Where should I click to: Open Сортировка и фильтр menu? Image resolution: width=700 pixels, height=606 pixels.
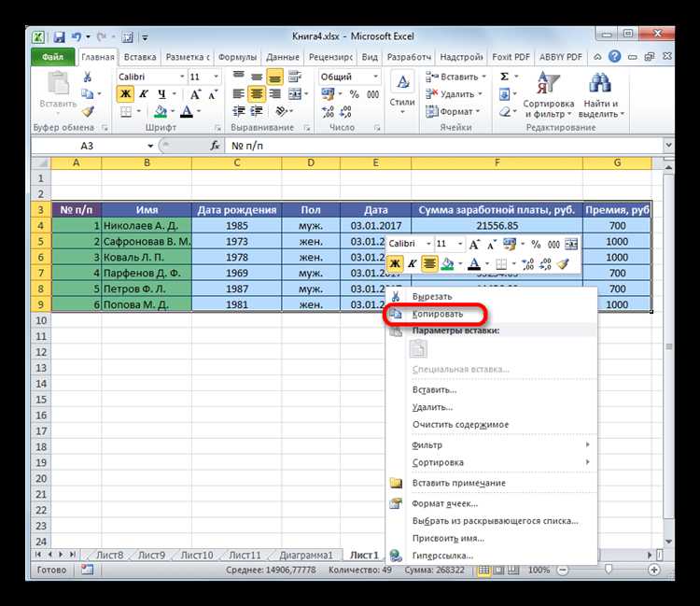(548, 95)
